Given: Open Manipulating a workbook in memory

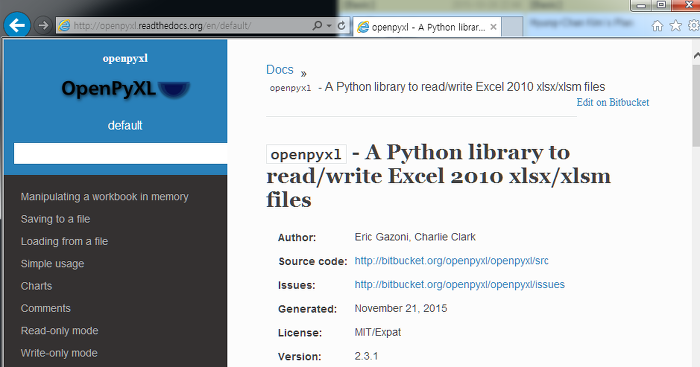Looking at the screenshot, I should point(104,197).
